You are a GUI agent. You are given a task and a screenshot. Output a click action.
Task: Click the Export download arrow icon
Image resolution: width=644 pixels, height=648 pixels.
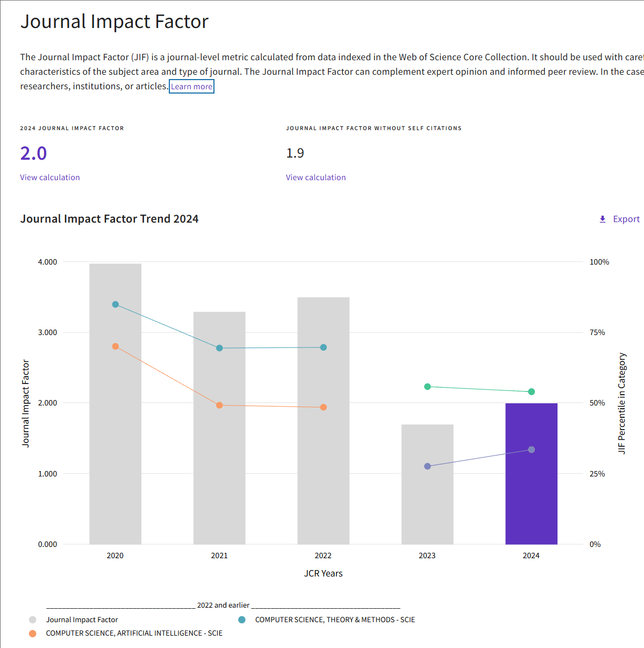click(x=603, y=219)
